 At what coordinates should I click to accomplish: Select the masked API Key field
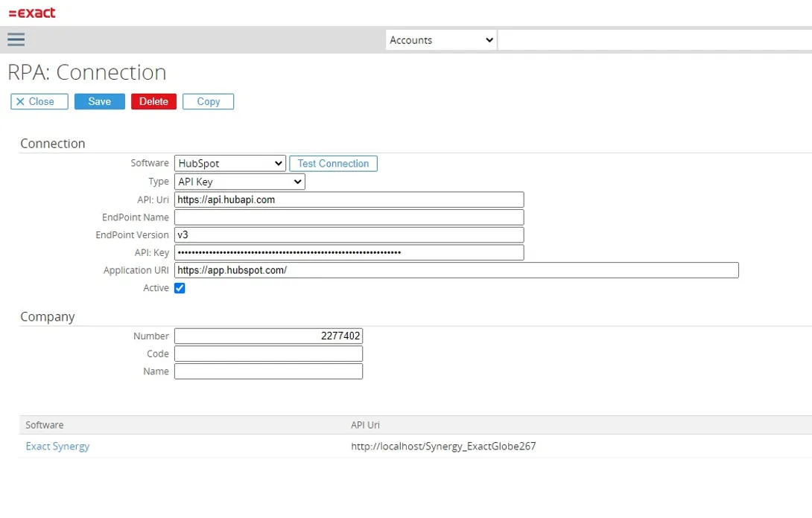coord(348,252)
